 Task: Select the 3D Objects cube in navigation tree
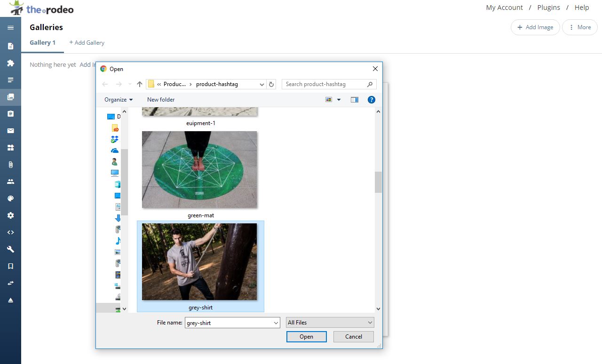(x=118, y=184)
